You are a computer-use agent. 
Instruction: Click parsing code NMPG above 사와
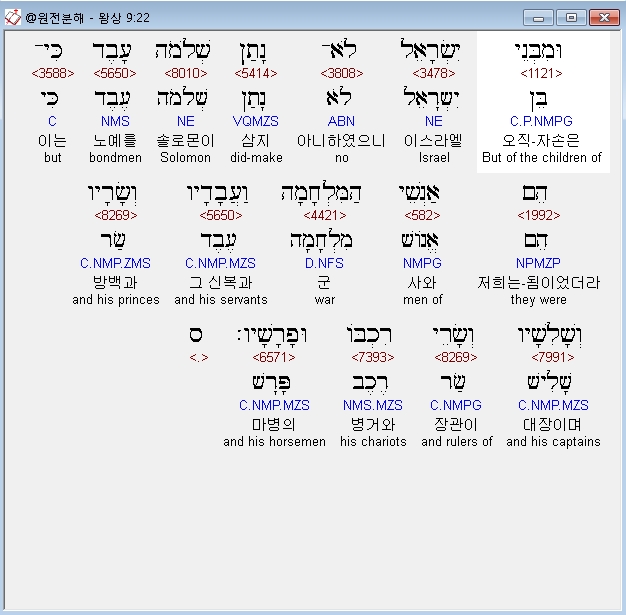422,264
